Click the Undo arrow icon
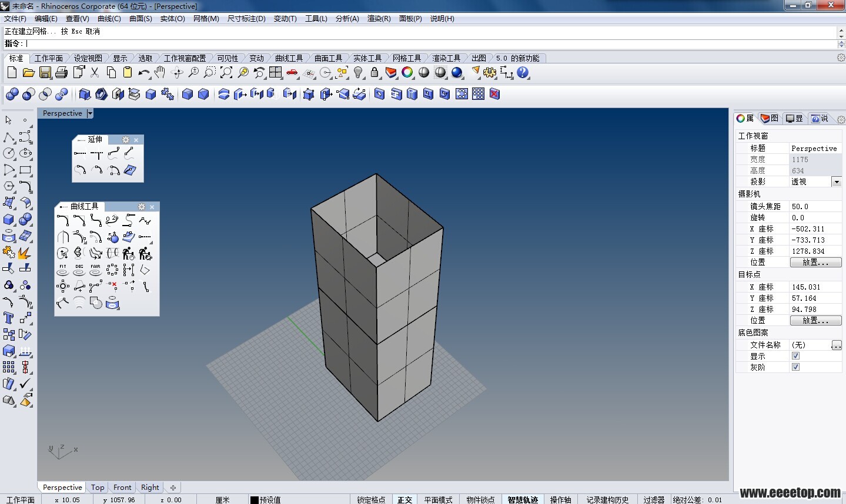 coord(144,73)
